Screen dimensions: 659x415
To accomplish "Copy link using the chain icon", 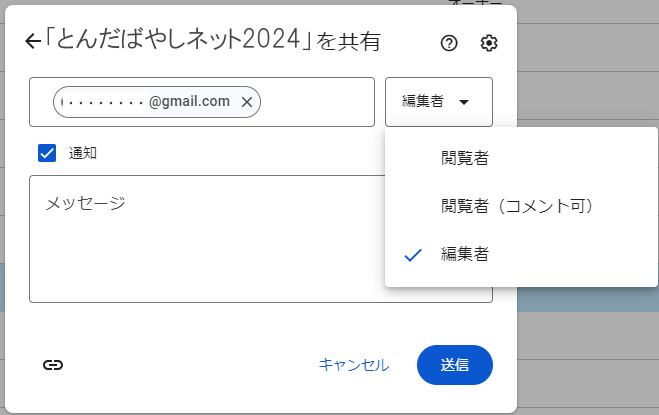I will click(x=54, y=365).
